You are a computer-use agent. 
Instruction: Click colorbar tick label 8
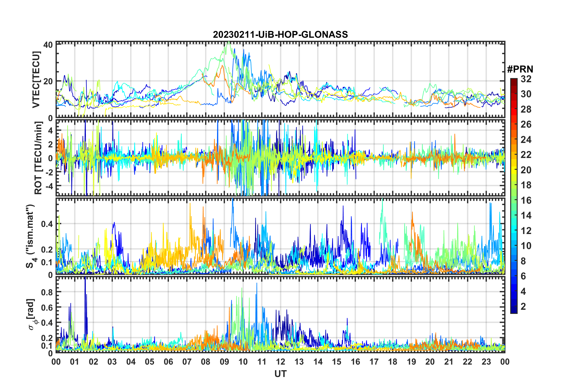tap(523, 261)
